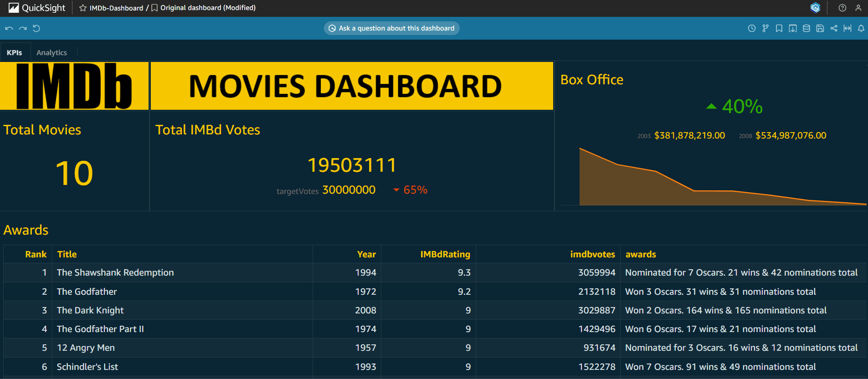Screen dimensions: 868x379
Task: Click the red 65% decrease indicator
Action: pos(410,190)
